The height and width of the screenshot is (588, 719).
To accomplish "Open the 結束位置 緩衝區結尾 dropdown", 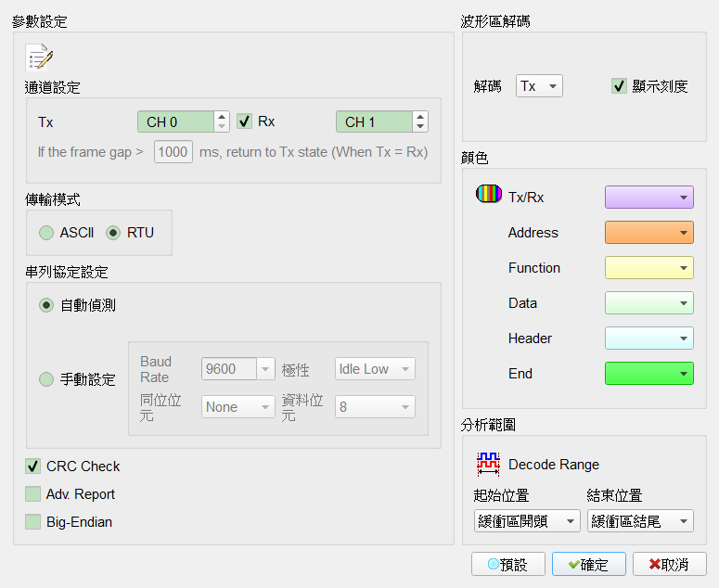I will (x=640, y=521).
